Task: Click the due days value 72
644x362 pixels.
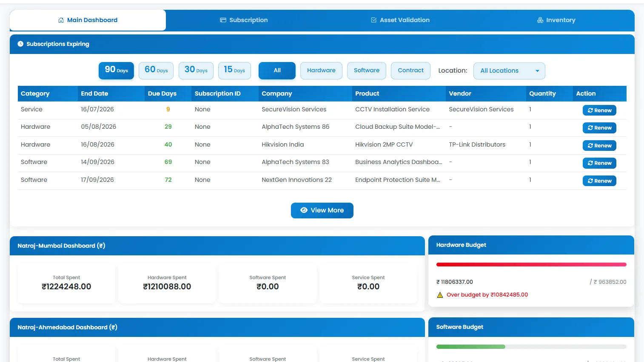Action: [168, 180]
